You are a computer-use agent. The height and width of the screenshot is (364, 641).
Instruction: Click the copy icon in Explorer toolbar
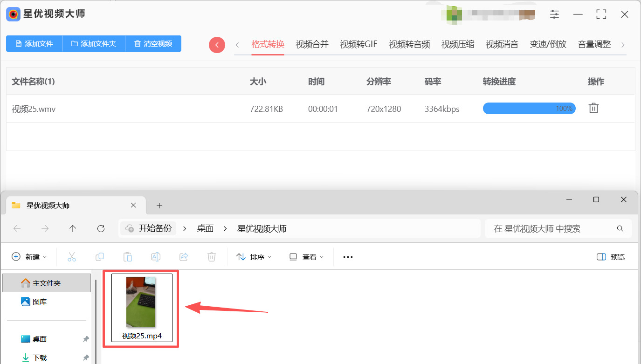tap(100, 257)
